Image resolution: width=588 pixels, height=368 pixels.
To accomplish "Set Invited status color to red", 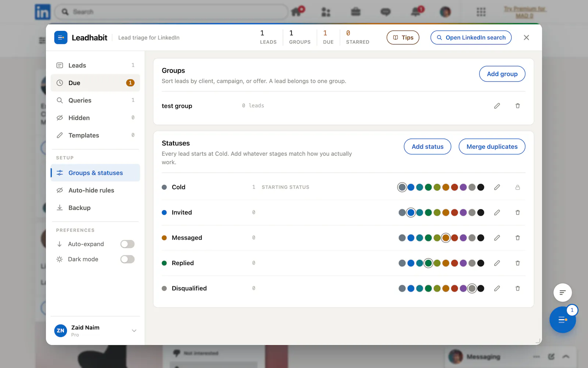I will (x=455, y=213).
